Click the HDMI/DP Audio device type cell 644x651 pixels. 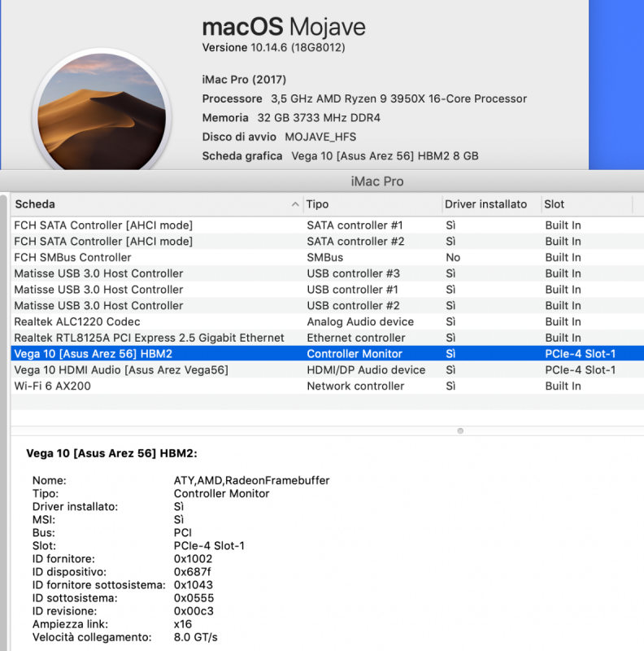366,370
